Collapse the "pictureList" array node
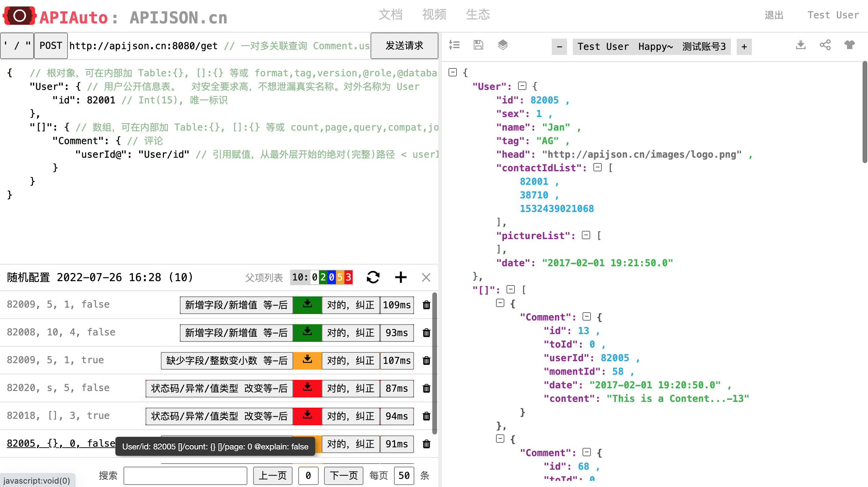This screenshot has width=868, height=487. coord(586,235)
